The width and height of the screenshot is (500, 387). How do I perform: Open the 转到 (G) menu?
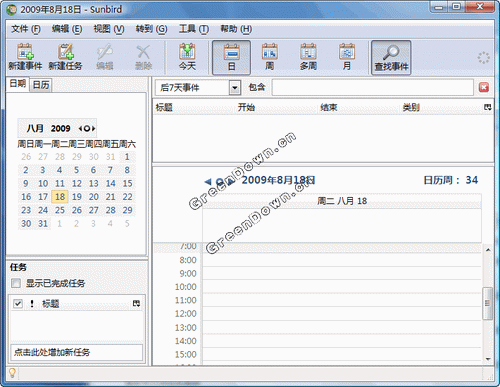point(151,29)
